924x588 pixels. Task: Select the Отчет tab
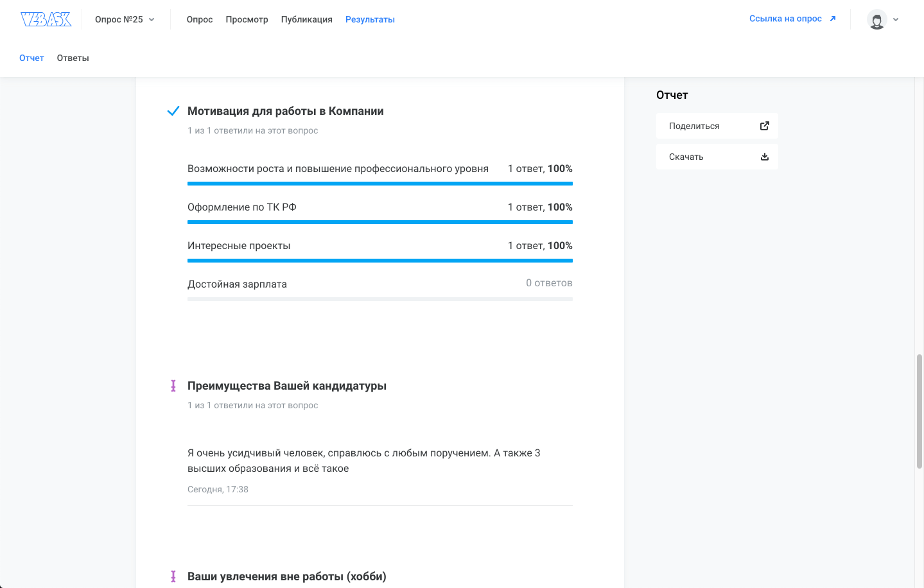coord(31,57)
